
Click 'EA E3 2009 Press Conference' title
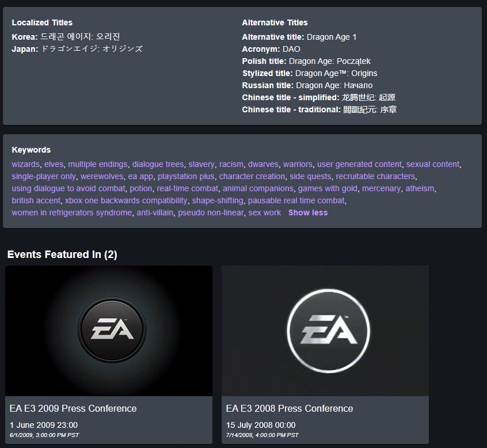73,408
